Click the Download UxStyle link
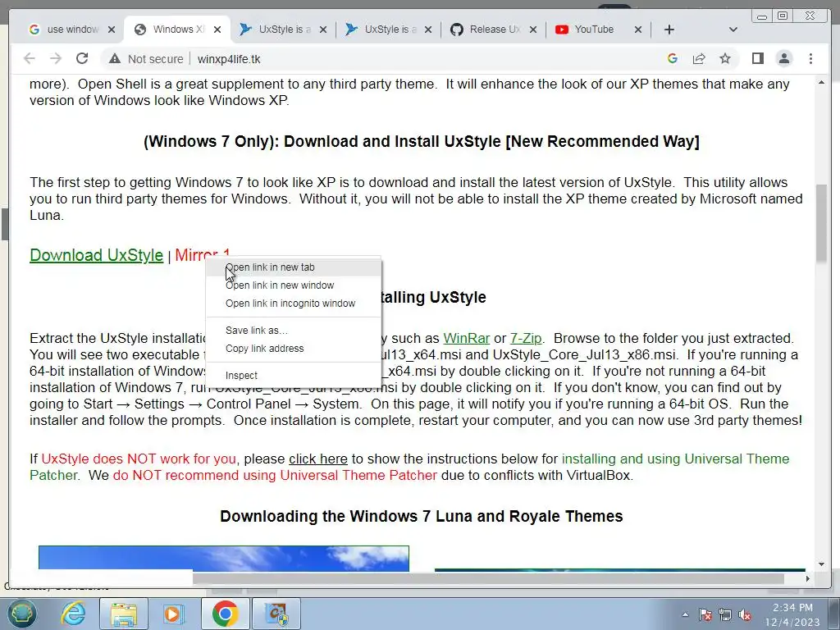Screen dimensions: 840x630 [97, 255]
